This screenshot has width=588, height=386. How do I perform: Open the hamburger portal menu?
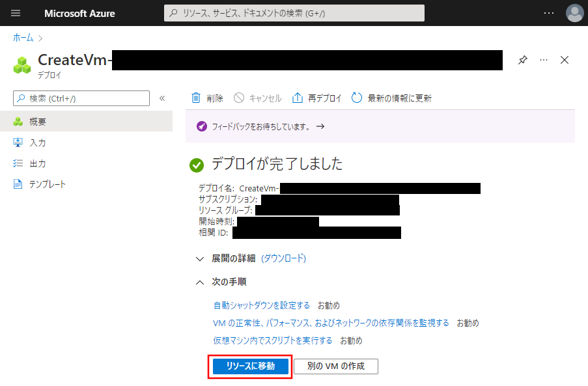16,13
